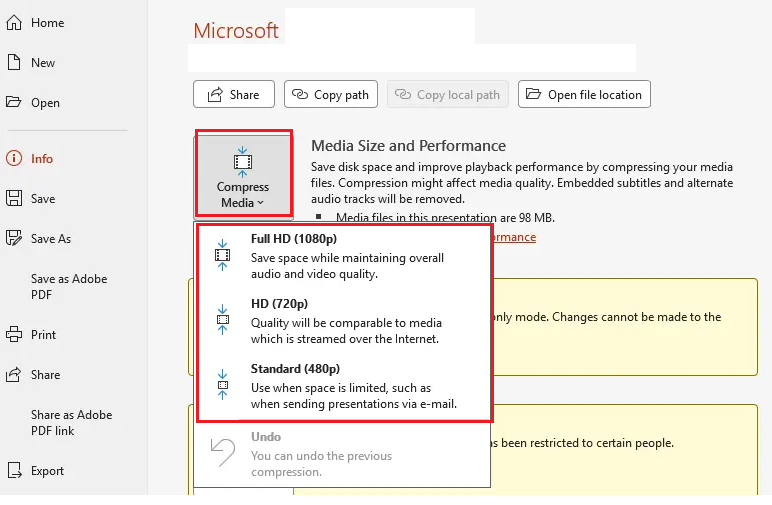The image size is (772, 505).
Task: Click the chain link icon on Copy path
Action: (x=300, y=94)
